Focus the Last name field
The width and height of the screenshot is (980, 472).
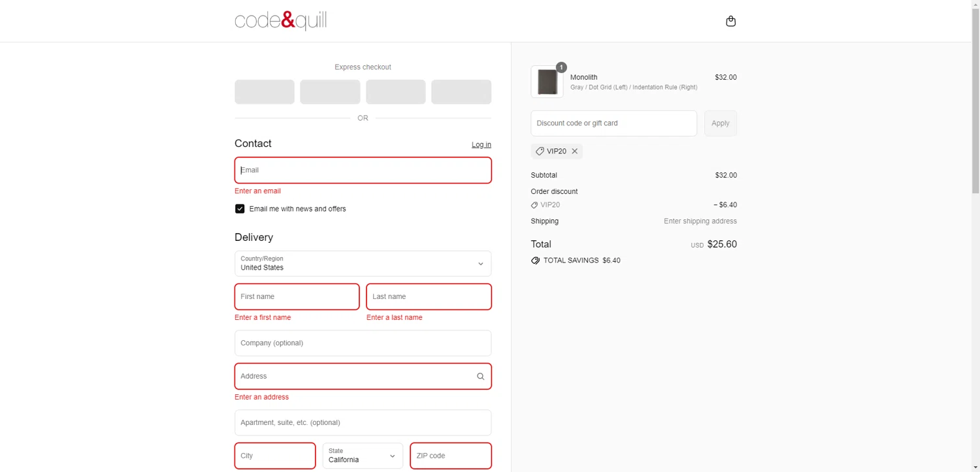(x=429, y=296)
